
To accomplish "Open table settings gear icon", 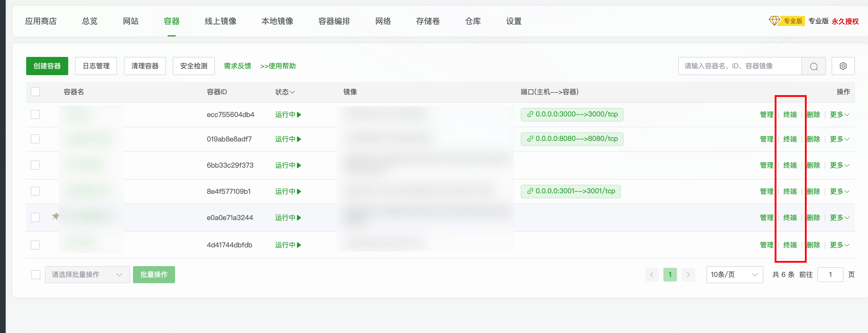I will [x=843, y=66].
